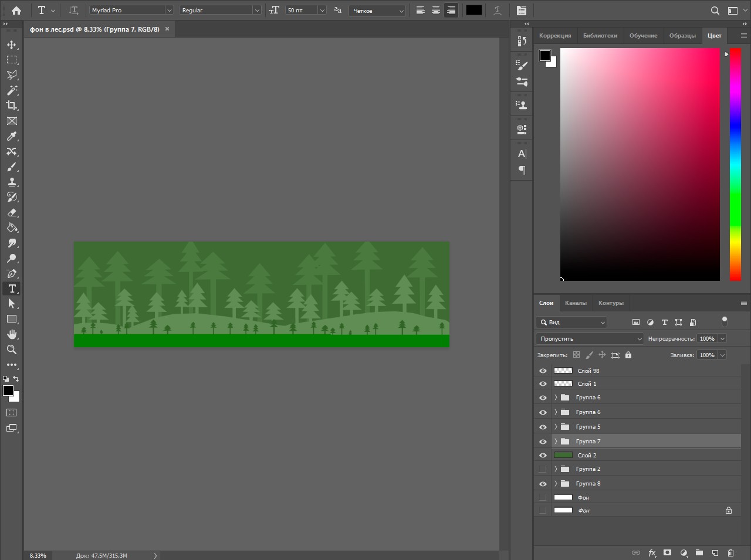
Task: Click the Home button
Action: [16, 11]
